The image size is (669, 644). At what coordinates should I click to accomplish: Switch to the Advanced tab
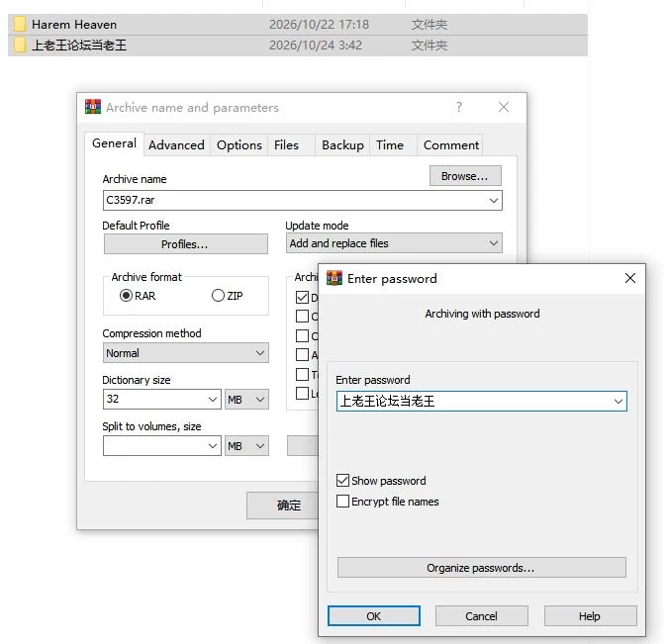[176, 145]
